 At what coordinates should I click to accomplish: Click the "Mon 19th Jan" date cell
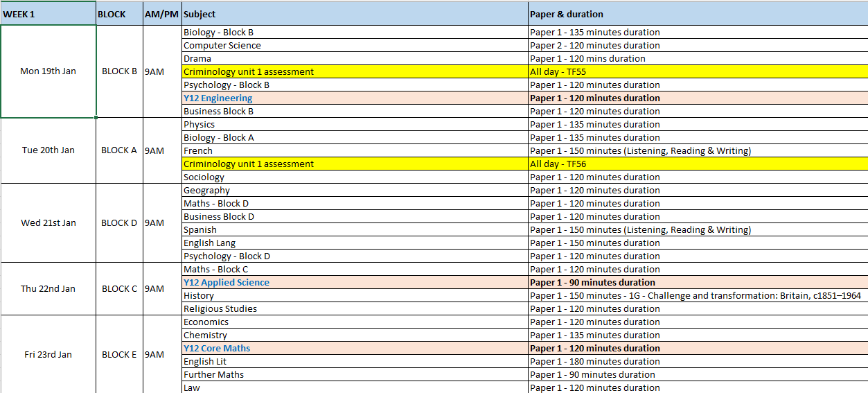[48, 71]
